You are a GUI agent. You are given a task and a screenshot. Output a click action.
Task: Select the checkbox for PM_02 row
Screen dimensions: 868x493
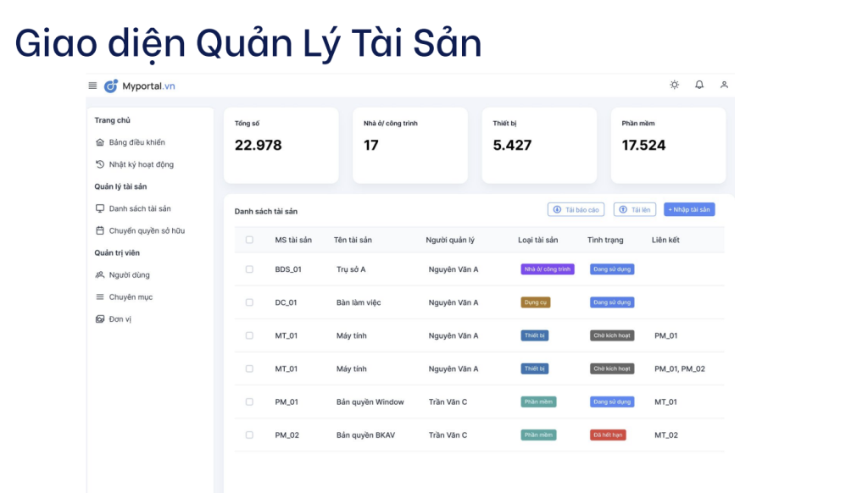(x=249, y=435)
